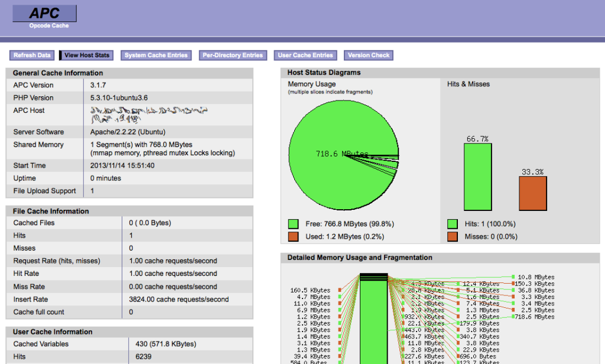Click the Version Check button
This screenshot has width=605, height=364.
tap(369, 55)
